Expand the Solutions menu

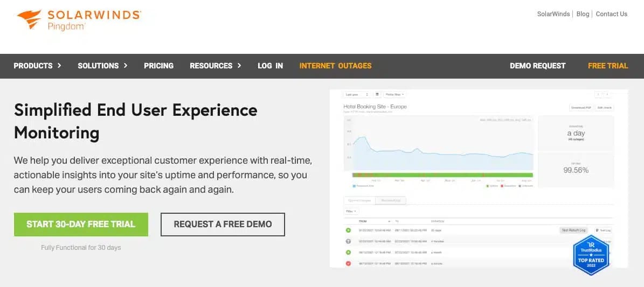click(102, 66)
